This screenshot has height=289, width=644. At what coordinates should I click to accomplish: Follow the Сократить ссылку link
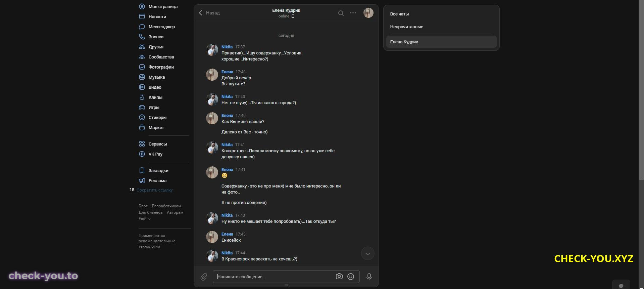(154, 190)
